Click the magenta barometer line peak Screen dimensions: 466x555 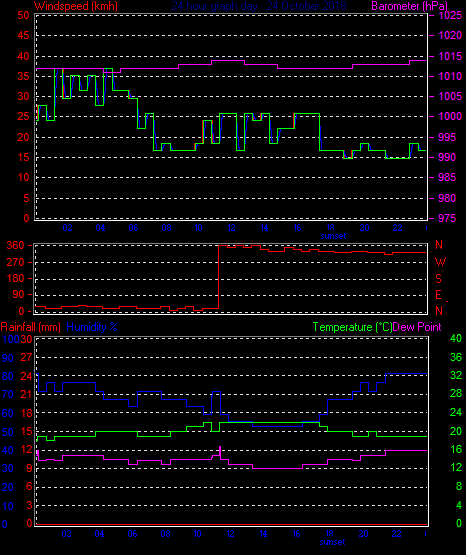[228, 61]
